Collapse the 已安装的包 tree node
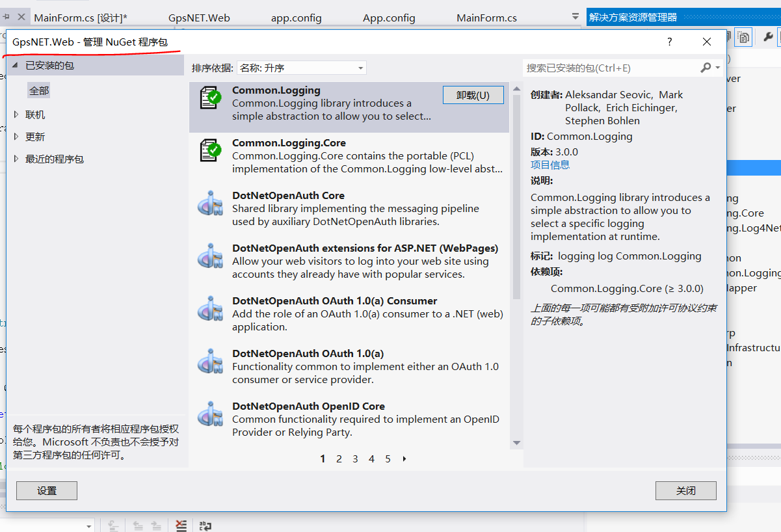This screenshot has width=781, height=532. tap(16, 65)
